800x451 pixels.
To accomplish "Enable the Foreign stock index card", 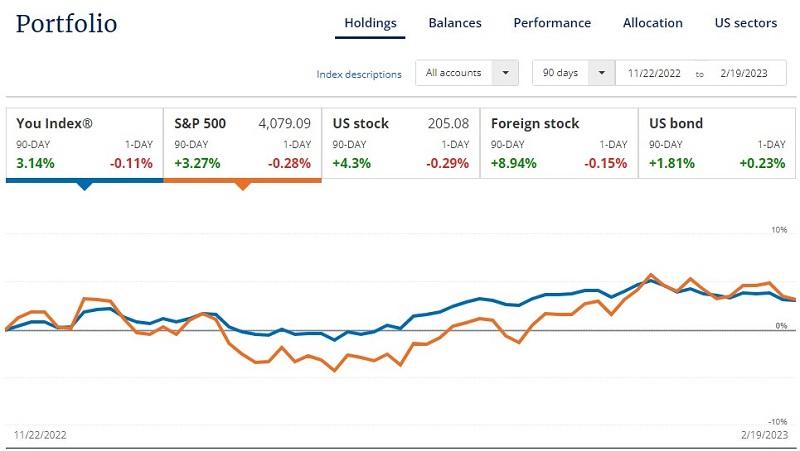I will coord(559,143).
